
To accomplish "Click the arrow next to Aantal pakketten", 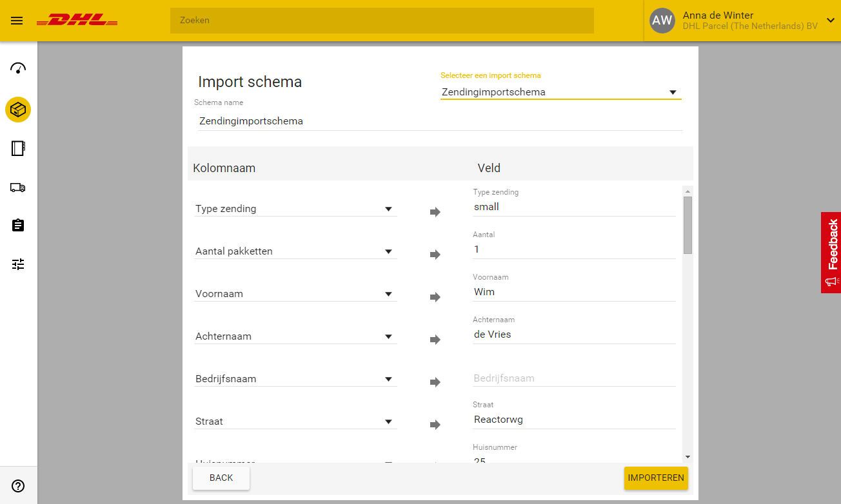I will click(435, 255).
